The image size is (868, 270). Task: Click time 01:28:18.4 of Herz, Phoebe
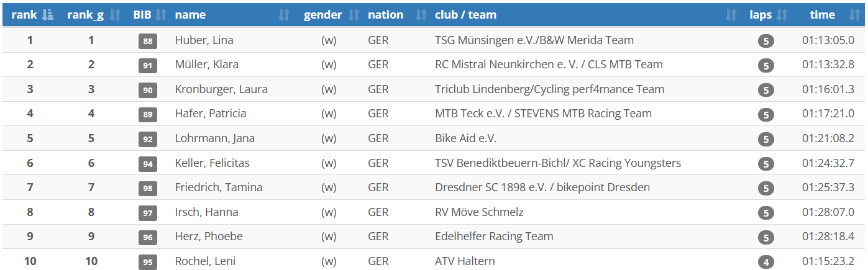pyautogui.click(x=828, y=236)
